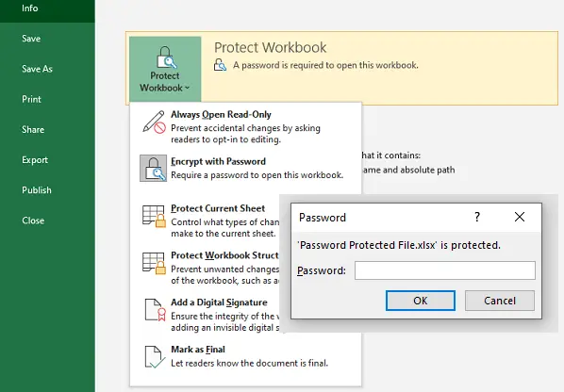564x392 pixels.
Task: Expand the Protect Workbook dropdown button
Action: pos(165,69)
